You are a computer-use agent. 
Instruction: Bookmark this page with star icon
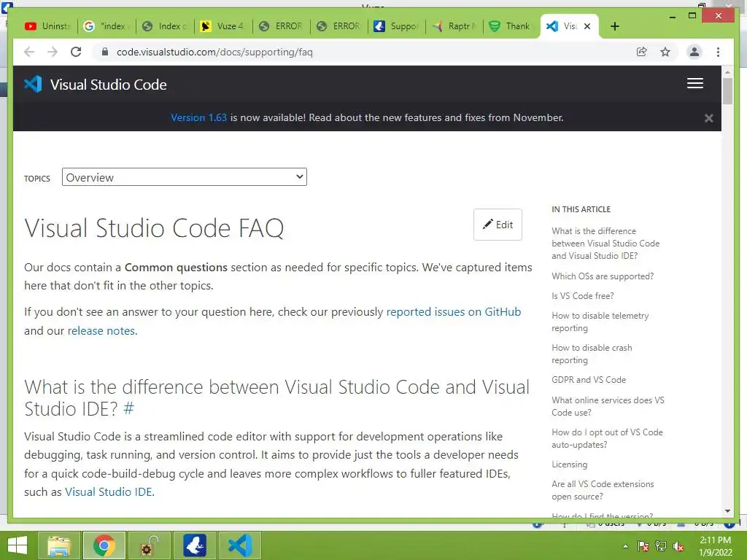(665, 52)
